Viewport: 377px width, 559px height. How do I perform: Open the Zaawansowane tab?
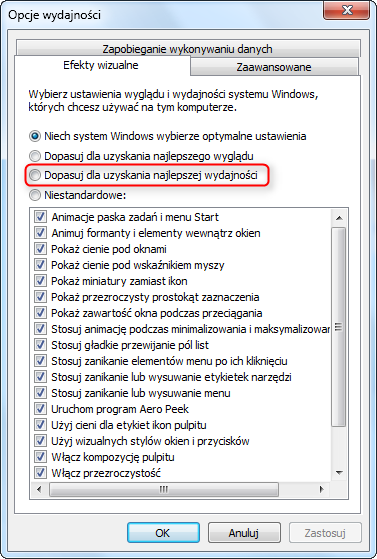click(274, 67)
